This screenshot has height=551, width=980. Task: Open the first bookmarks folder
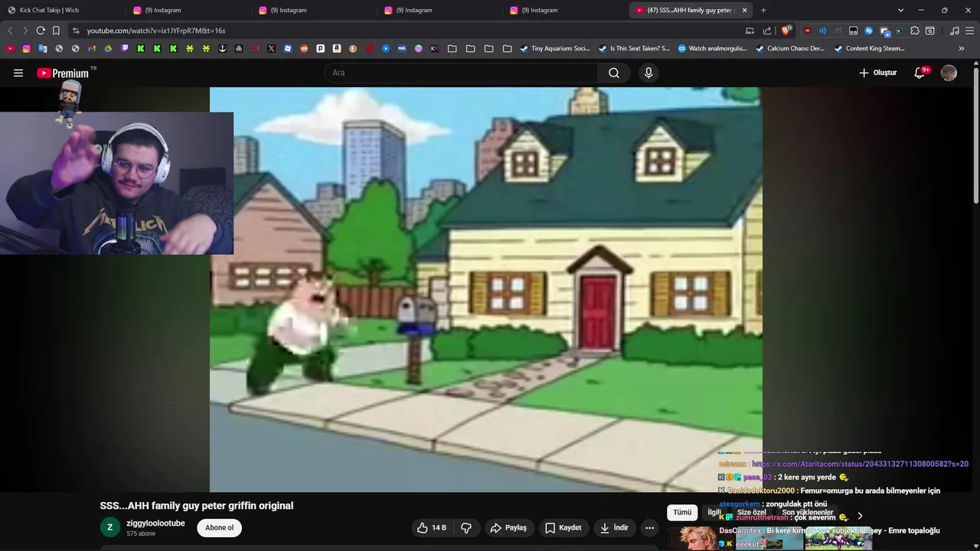tap(452, 48)
